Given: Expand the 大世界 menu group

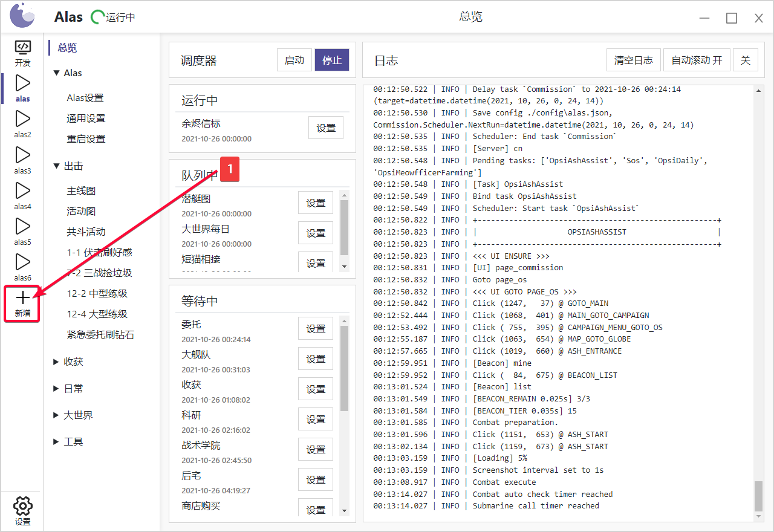Looking at the screenshot, I should [x=73, y=415].
